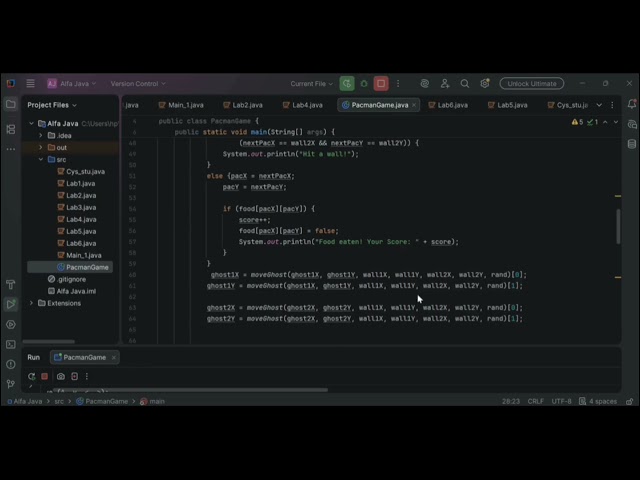Image resolution: width=640 pixels, height=480 pixels.
Task: Click the run panel exit/restore layout icon
Action: (74, 376)
